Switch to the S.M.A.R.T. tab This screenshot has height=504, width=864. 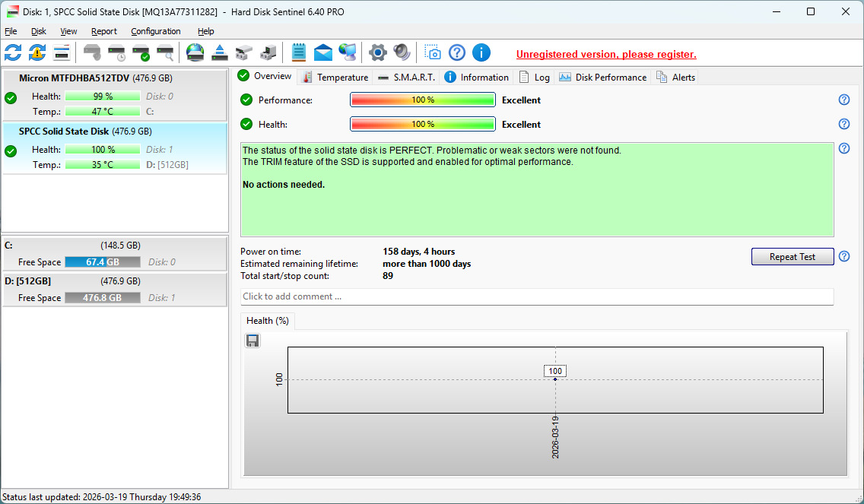407,77
